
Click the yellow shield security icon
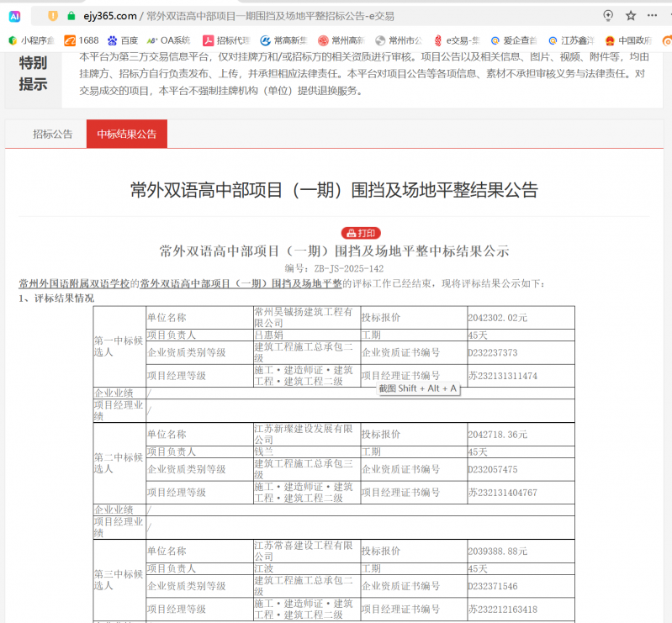coord(53,16)
